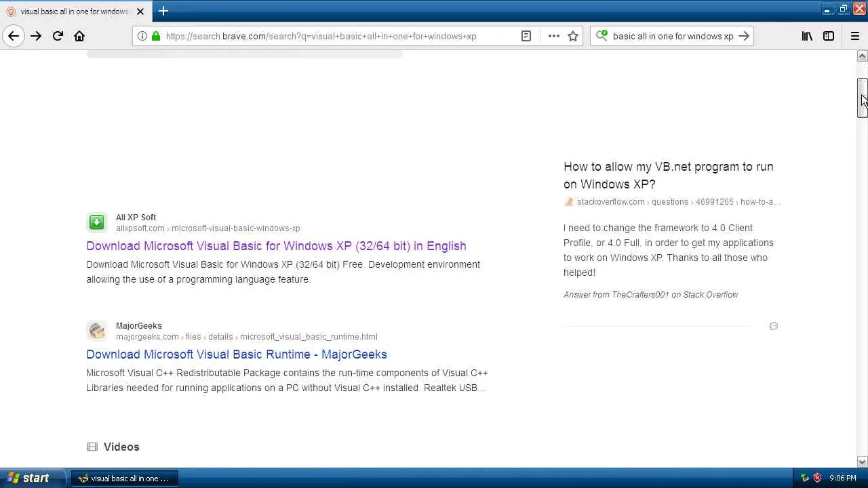The height and width of the screenshot is (488, 868).
Task: Click the Videos film strip icon
Action: point(92,447)
